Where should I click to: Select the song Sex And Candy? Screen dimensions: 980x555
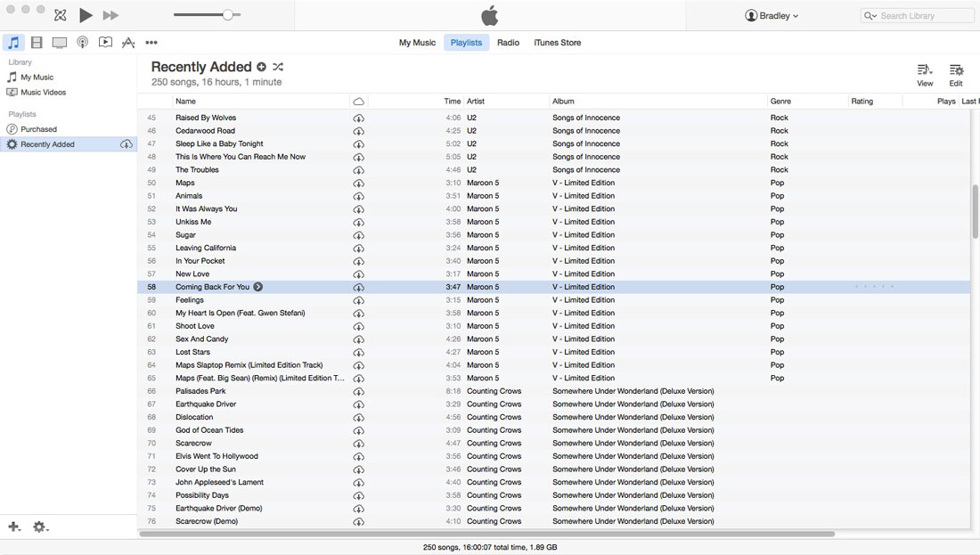(x=202, y=339)
